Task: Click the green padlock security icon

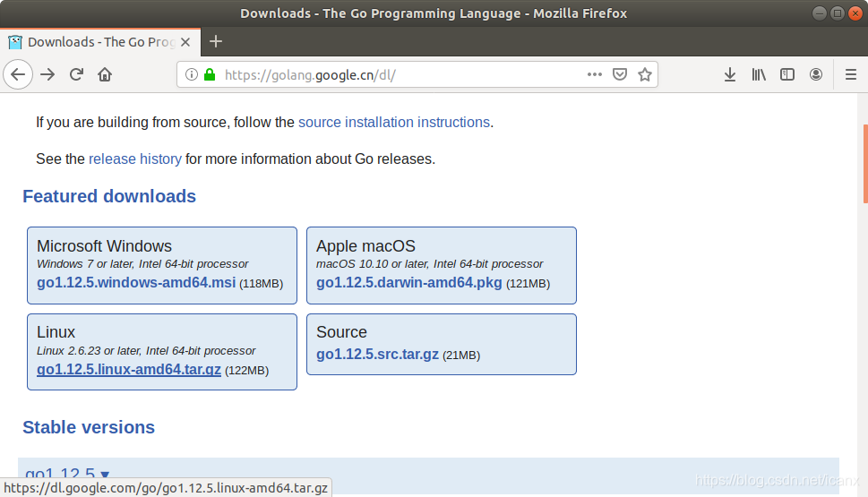Action: pyautogui.click(x=210, y=74)
